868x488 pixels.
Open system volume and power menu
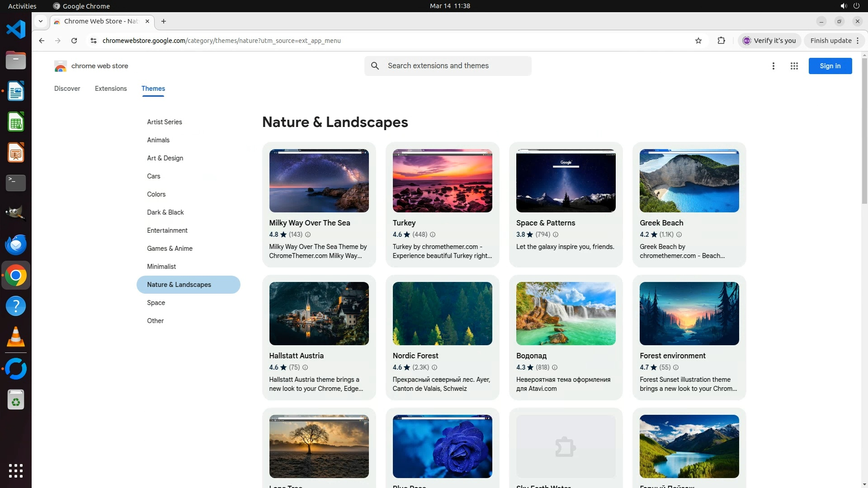[x=849, y=6]
